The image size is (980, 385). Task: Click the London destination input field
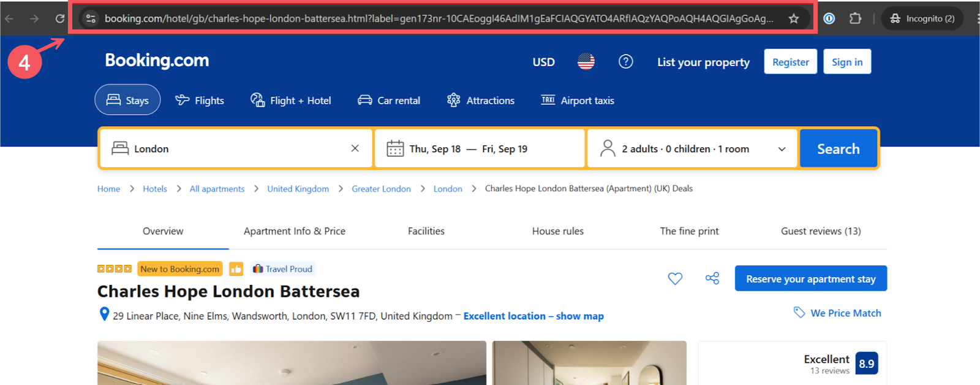pyautogui.click(x=236, y=149)
